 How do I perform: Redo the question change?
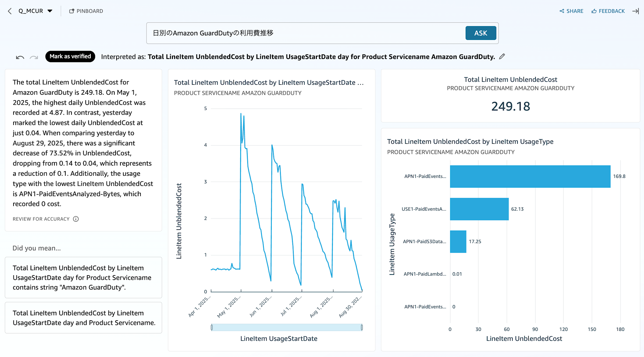tap(34, 57)
